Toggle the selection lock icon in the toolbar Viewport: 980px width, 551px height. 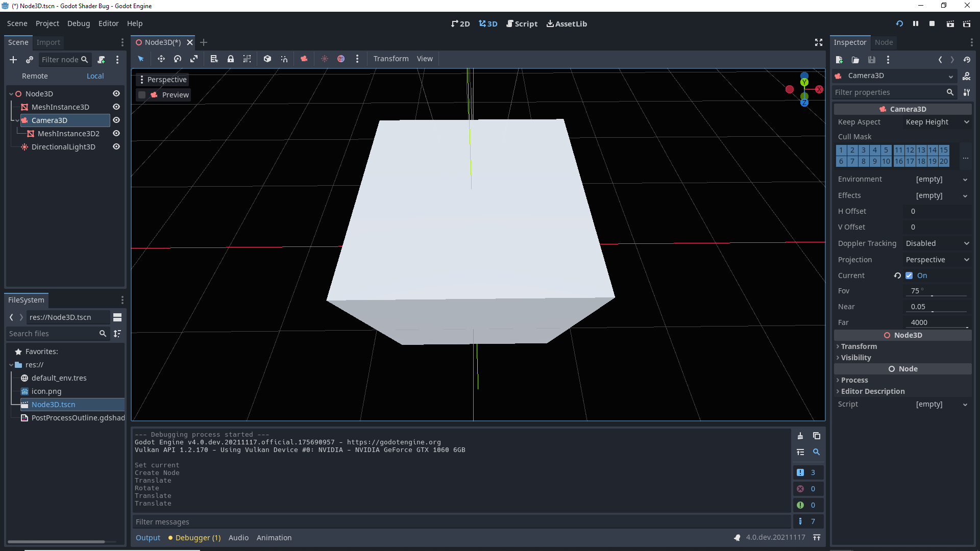point(231,59)
